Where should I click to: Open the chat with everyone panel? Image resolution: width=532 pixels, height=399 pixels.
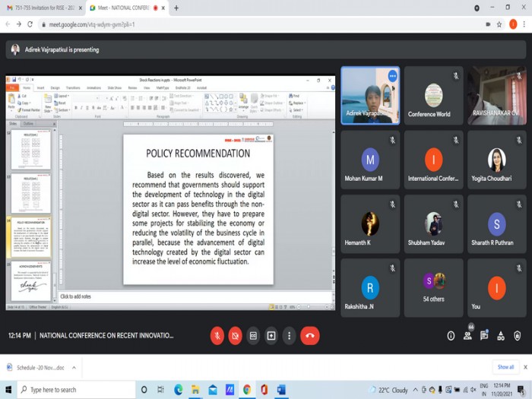pos(484,336)
